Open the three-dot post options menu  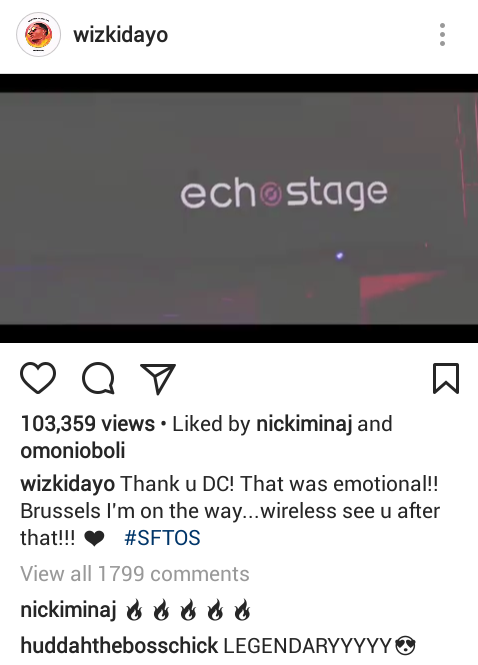pyautogui.click(x=442, y=34)
